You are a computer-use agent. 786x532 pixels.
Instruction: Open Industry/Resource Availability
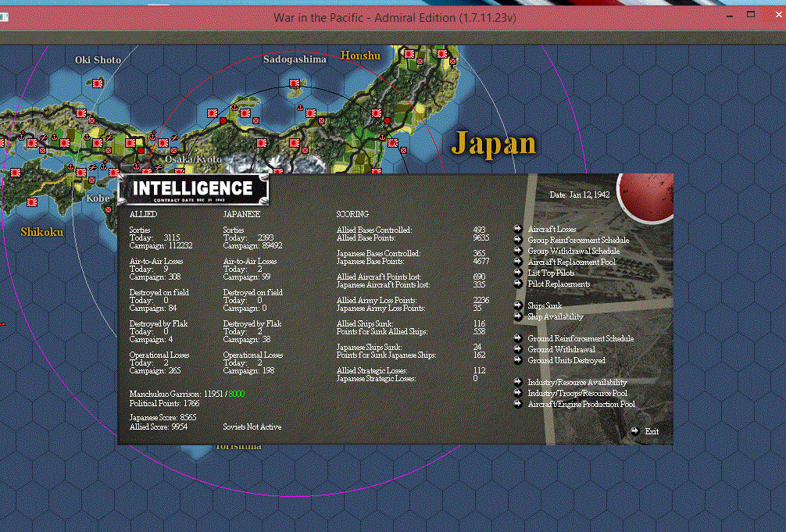pyautogui.click(x=577, y=383)
